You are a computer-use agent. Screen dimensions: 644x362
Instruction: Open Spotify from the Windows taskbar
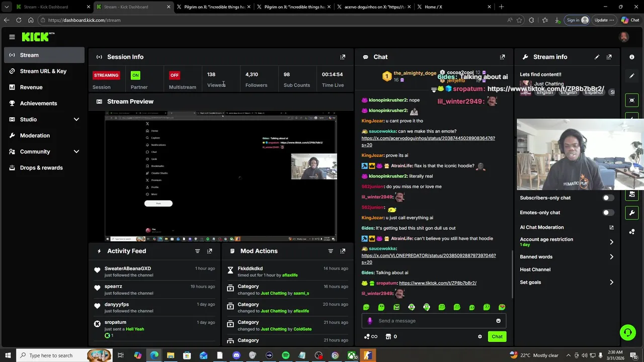pos(285,355)
